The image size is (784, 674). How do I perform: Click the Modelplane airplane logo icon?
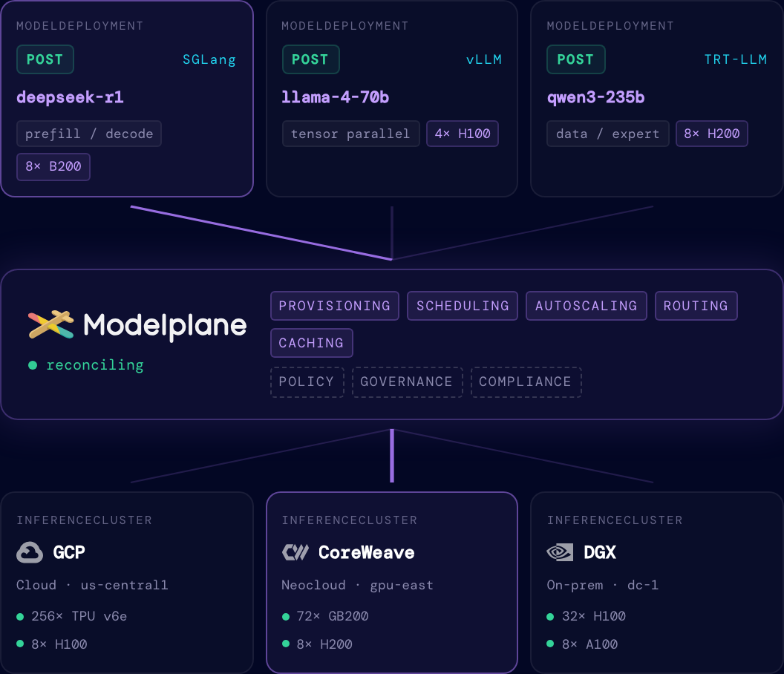coord(51,324)
